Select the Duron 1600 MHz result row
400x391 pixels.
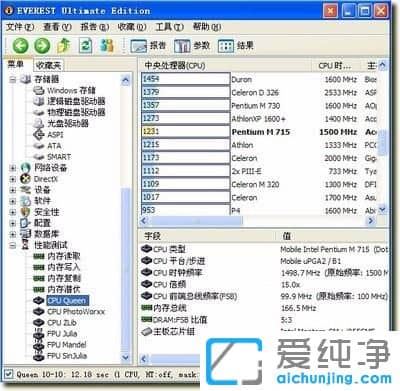tap(259, 79)
